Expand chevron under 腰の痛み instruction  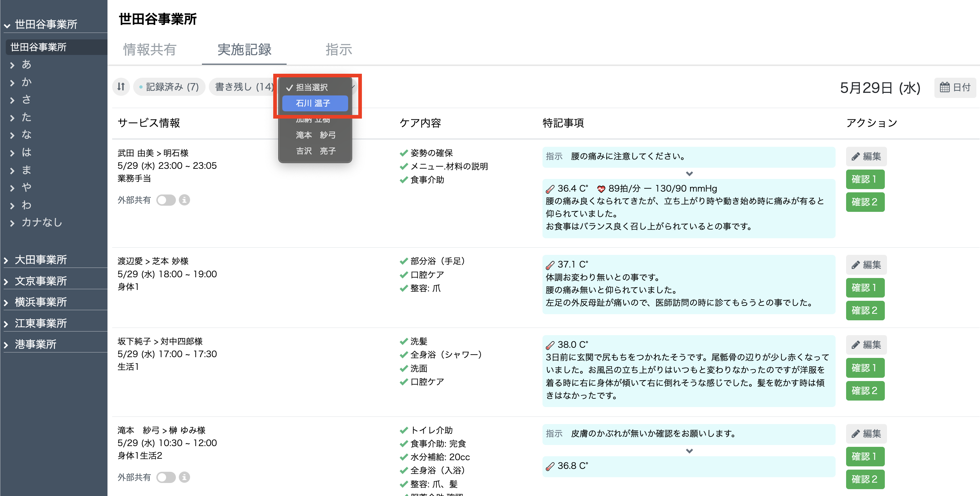689,174
